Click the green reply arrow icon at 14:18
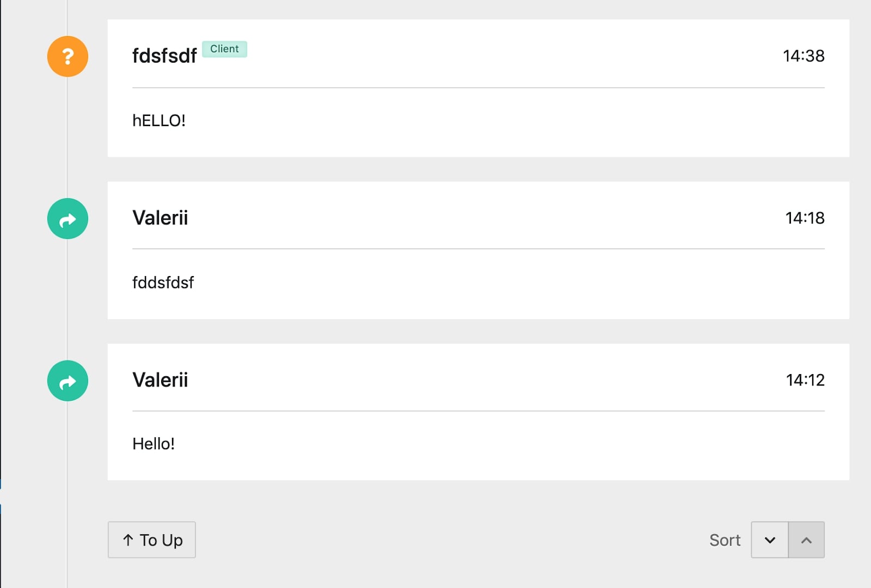This screenshot has width=871, height=588. click(x=68, y=218)
